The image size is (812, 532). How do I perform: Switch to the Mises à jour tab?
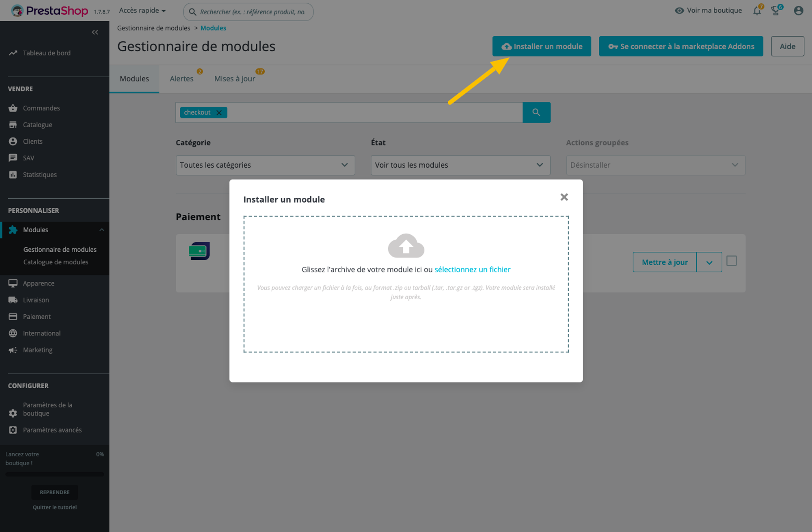235,79
